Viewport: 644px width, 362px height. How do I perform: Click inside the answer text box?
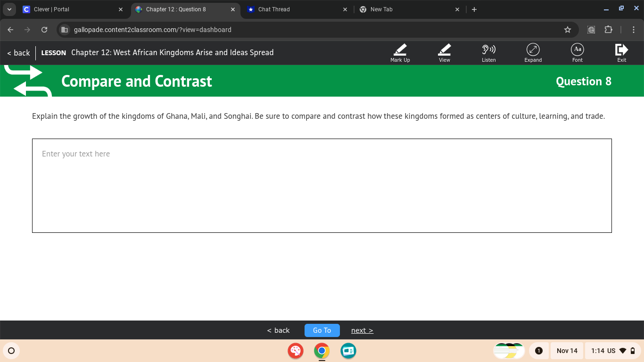(x=322, y=185)
